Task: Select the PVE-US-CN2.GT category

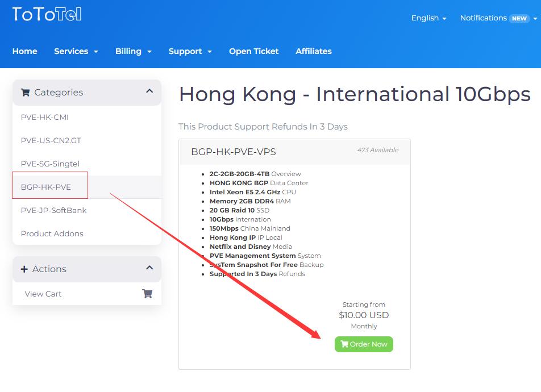Action: pos(87,140)
